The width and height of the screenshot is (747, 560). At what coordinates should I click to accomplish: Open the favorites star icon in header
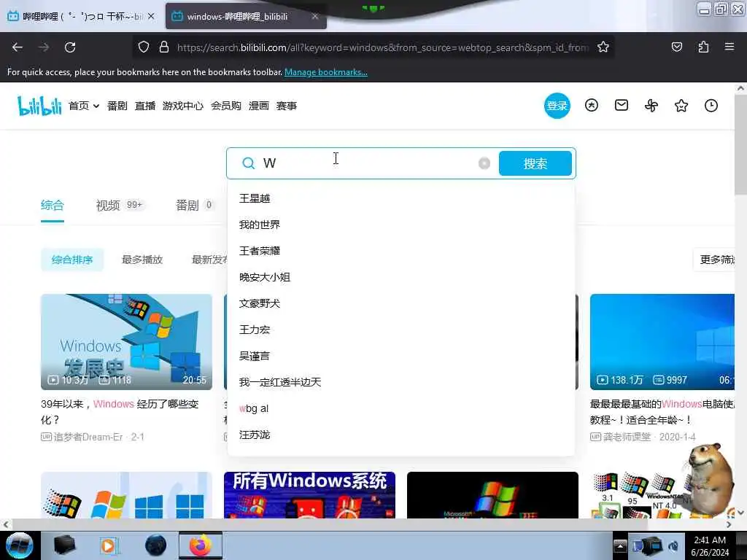[x=681, y=105]
